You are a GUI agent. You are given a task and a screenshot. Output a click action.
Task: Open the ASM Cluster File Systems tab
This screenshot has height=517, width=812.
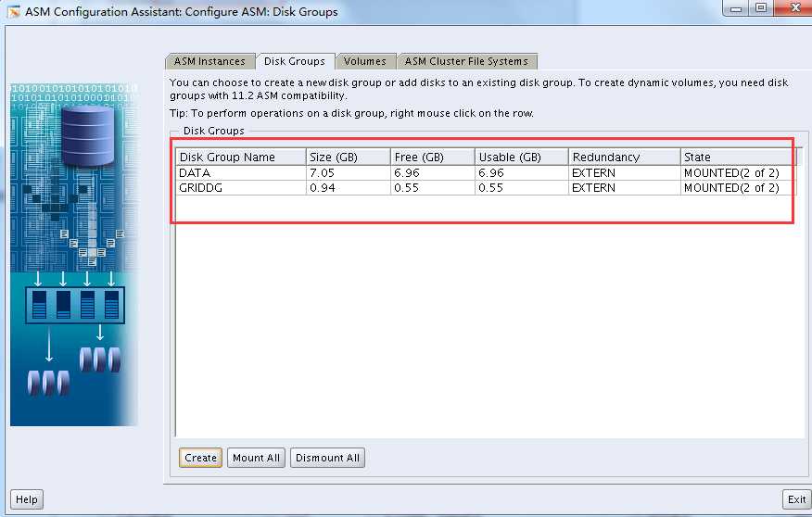pyautogui.click(x=466, y=61)
